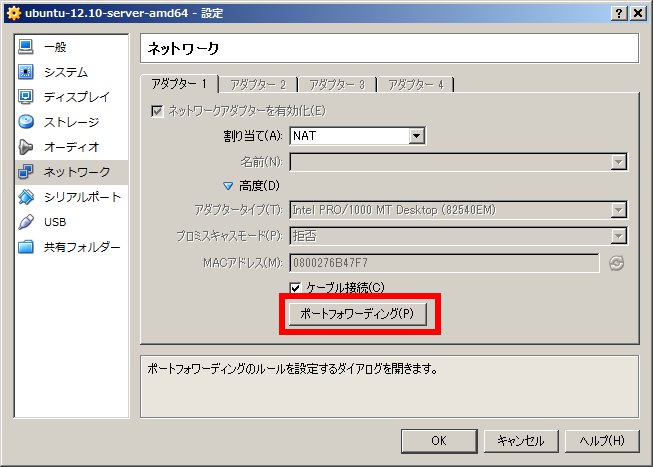Open the 名前 combo box

tap(458, 162)
